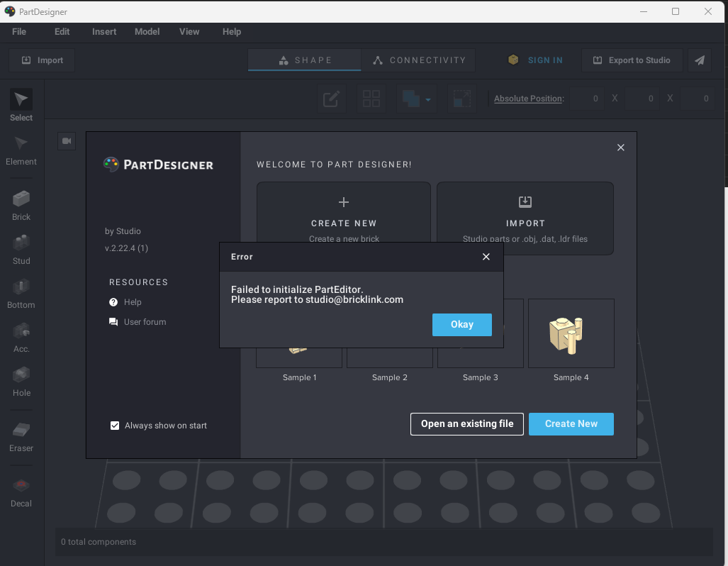This screenshot has height=566, width=728.
Task: Choose the Decal tool
Action: pos(21,492)
